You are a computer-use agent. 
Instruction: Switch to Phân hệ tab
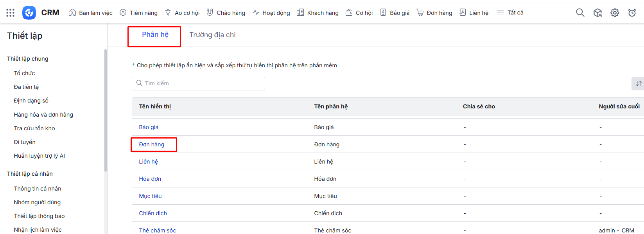click(x=155, y=35)
